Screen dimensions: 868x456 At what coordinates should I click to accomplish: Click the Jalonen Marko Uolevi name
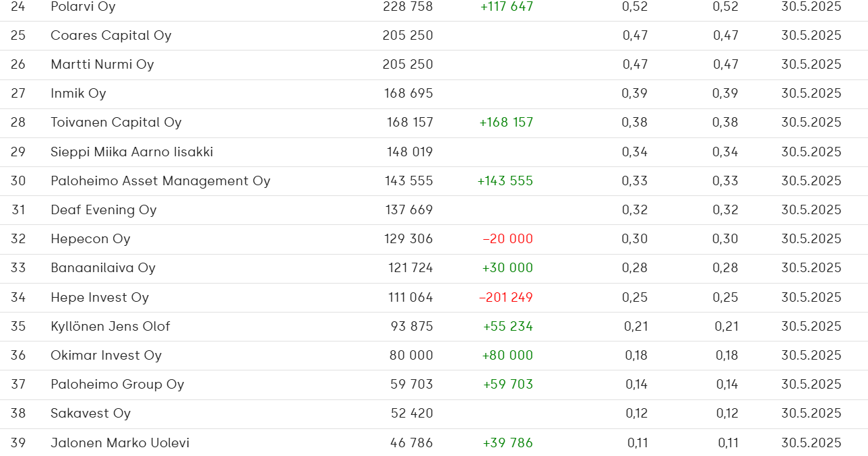120,443
